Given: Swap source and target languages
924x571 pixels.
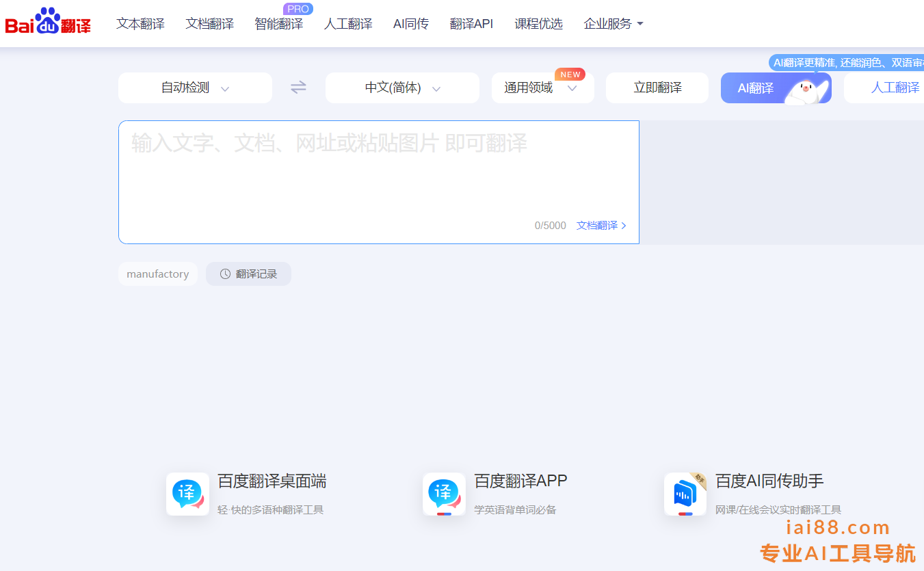Looking at the screenshot, I should click(x=298, y=88).
